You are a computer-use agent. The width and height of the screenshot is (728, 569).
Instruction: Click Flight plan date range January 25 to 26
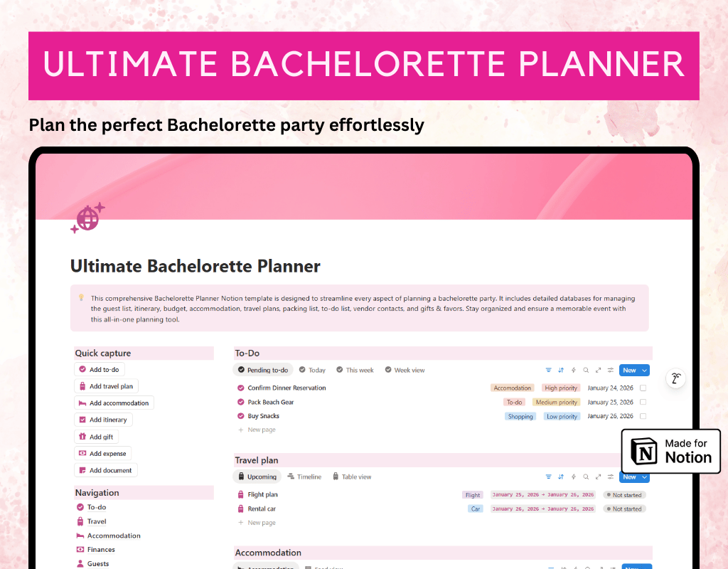(542, 495)
